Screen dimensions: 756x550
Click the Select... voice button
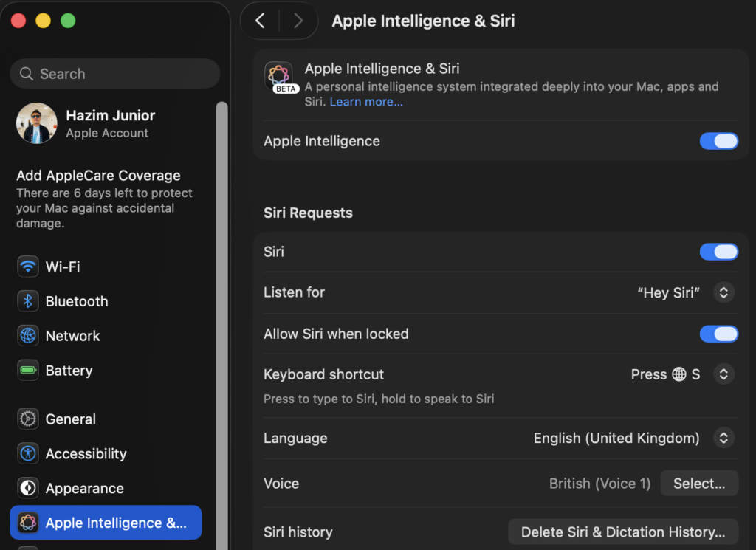point(699,483)
